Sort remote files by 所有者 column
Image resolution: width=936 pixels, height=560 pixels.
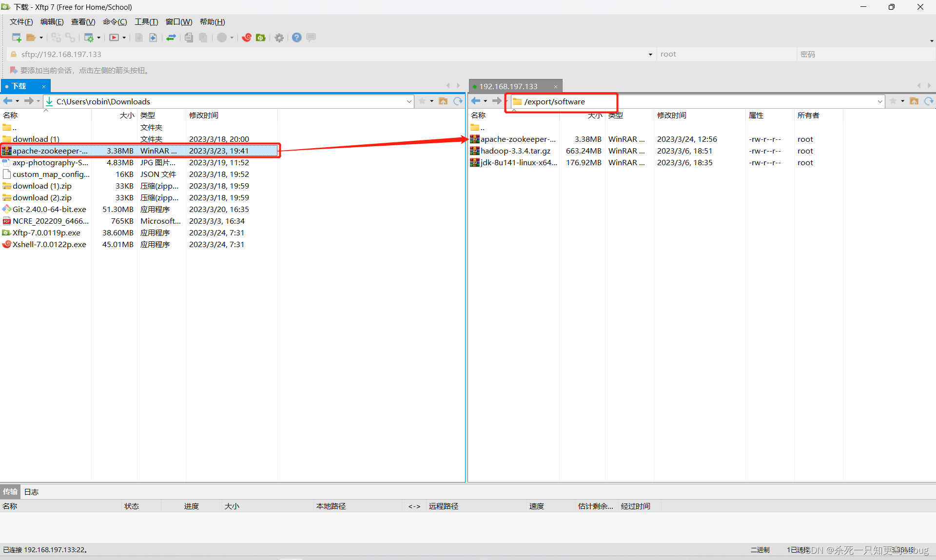pos(818,116)
